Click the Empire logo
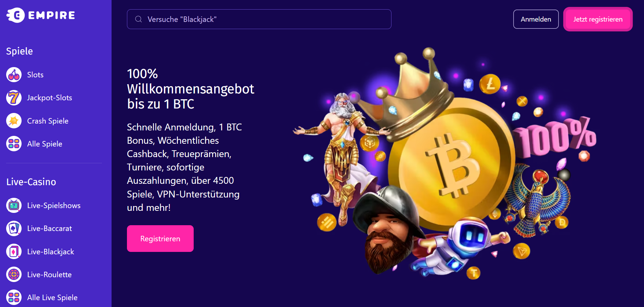 [41, 15]
